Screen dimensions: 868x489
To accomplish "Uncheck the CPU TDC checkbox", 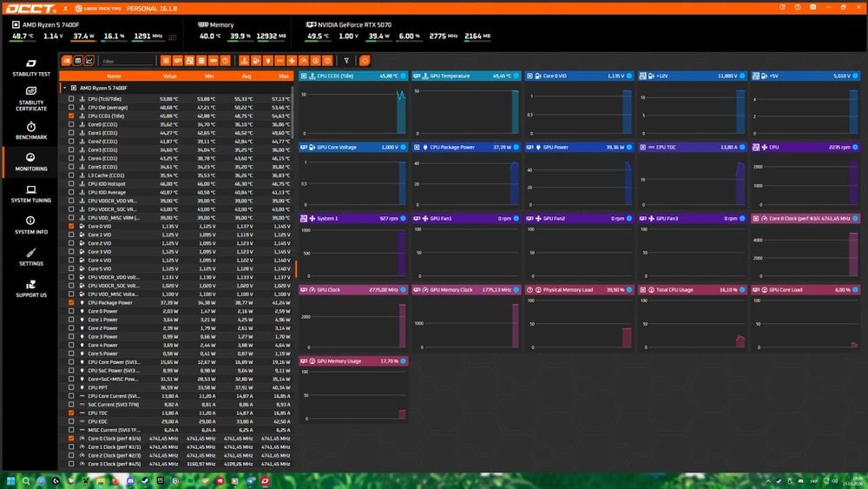I will click(x=71, y=413).
